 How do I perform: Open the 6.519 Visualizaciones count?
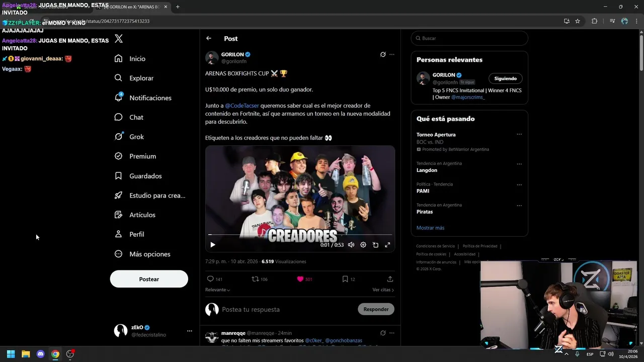pos(284,261)
